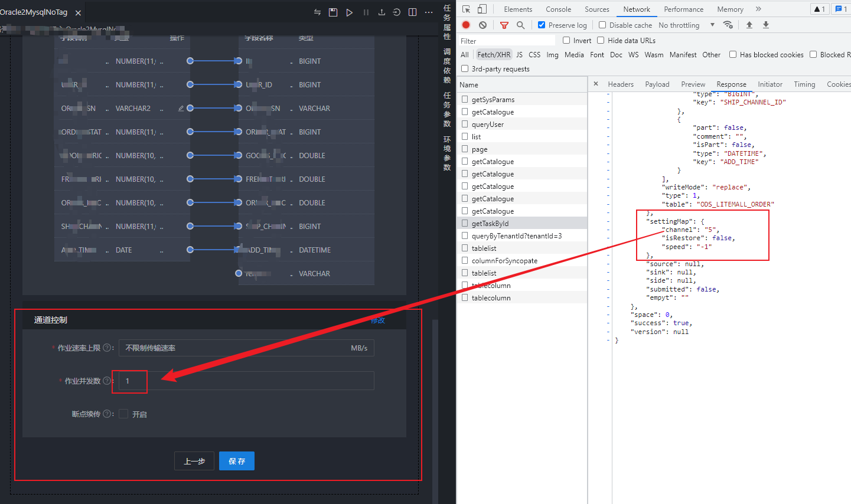Viewport: 851px width, 504px height.
Task: Filter requests by JS type
Action: click(519, 54)
